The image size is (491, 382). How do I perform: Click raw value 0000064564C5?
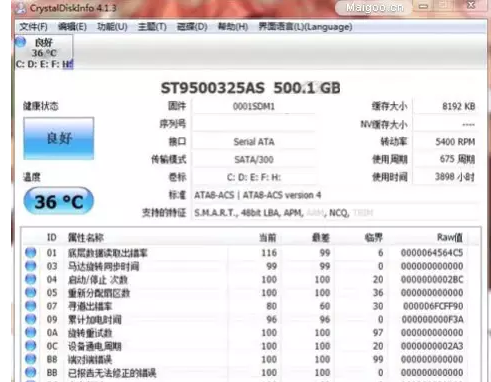[432, 253]
